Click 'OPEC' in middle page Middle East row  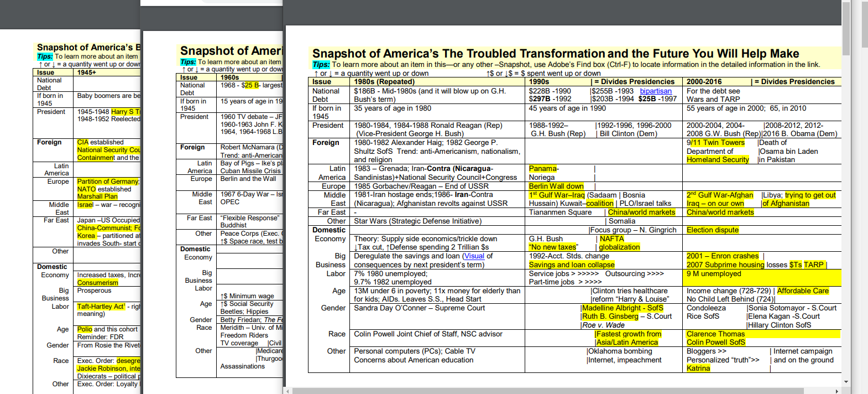tap(230, 202)
